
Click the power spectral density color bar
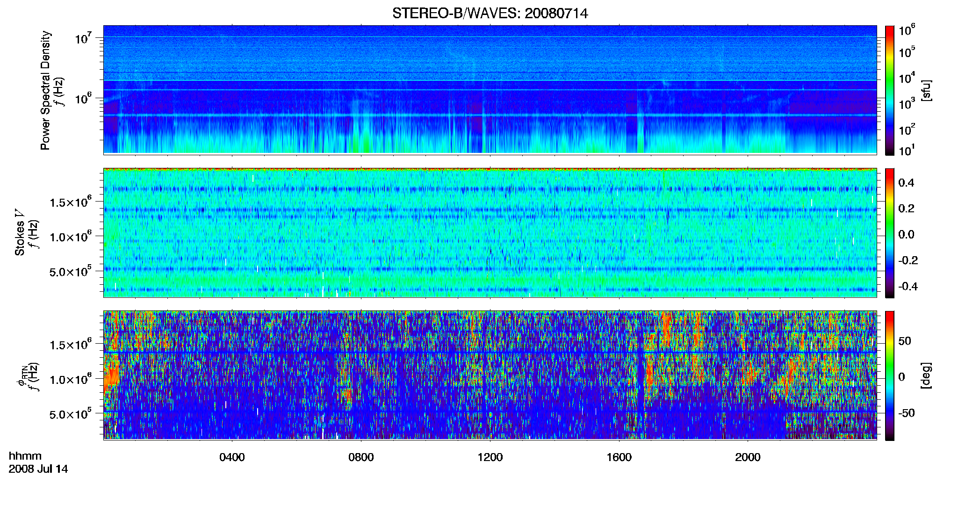tap(890, 90)
